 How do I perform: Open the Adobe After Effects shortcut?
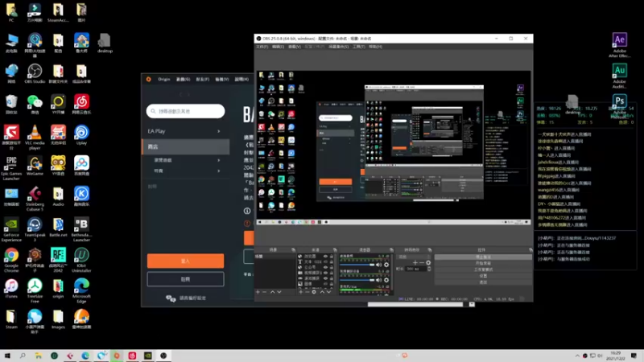[x=619, y=45]
